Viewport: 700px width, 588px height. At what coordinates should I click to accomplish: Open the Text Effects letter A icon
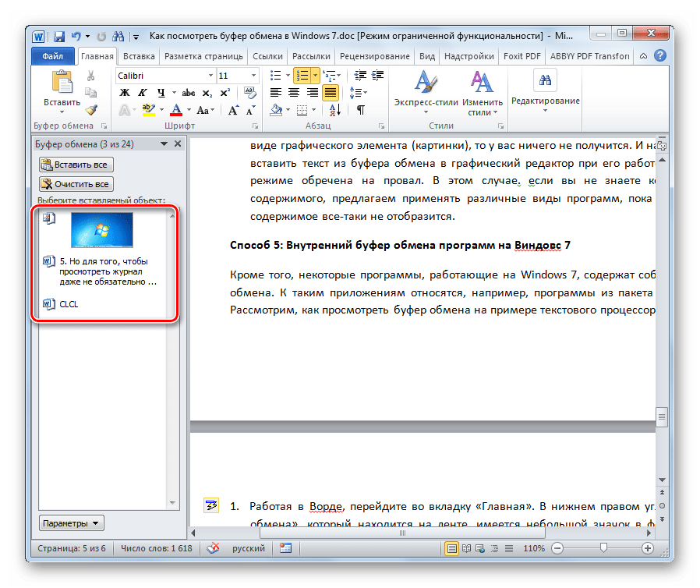(x=124, y=110)
